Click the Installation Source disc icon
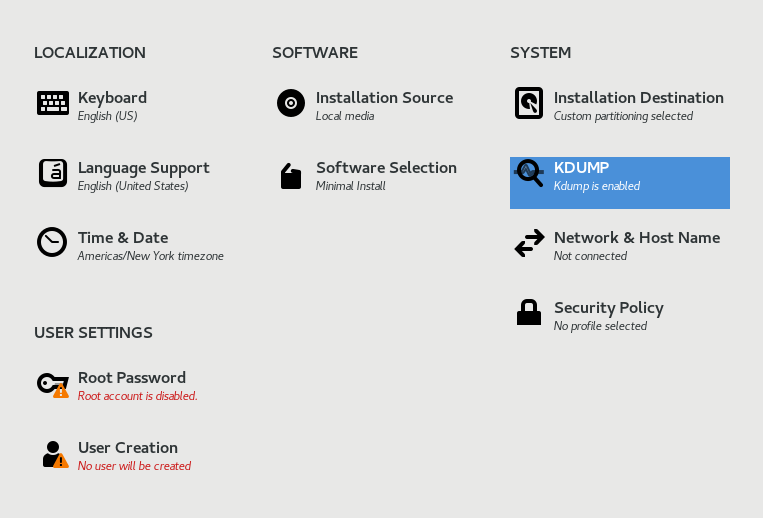Screen dimensions: 763x518 tap(290, 103)
